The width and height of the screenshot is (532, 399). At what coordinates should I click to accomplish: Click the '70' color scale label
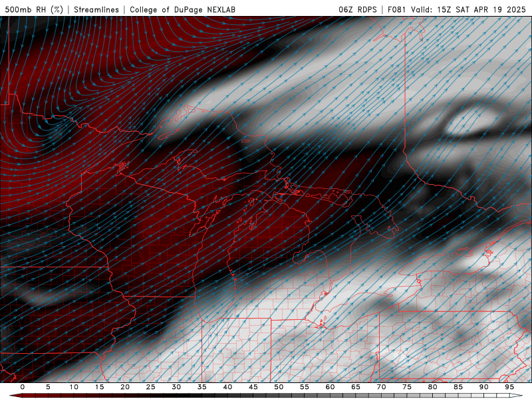click(381, 387)
